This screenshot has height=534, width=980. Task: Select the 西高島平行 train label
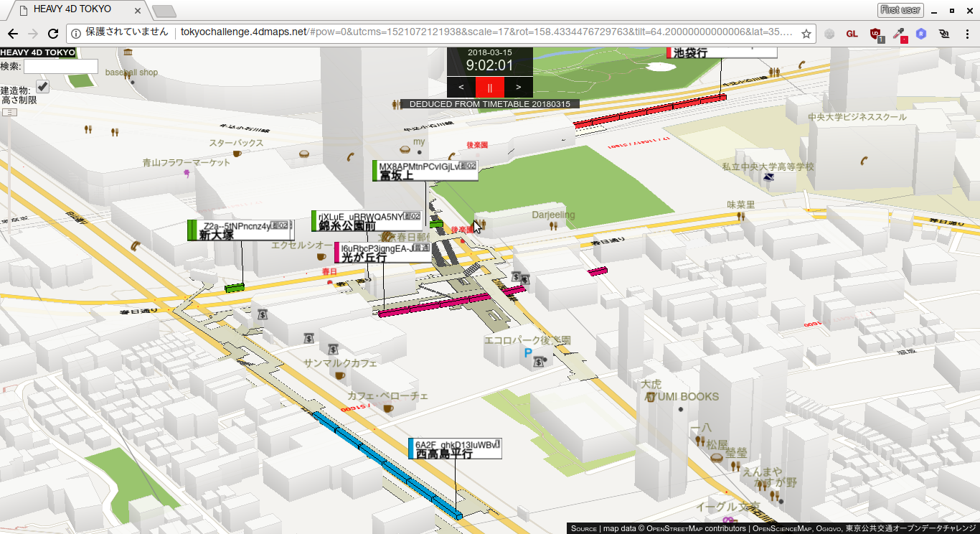coord(455,449)
